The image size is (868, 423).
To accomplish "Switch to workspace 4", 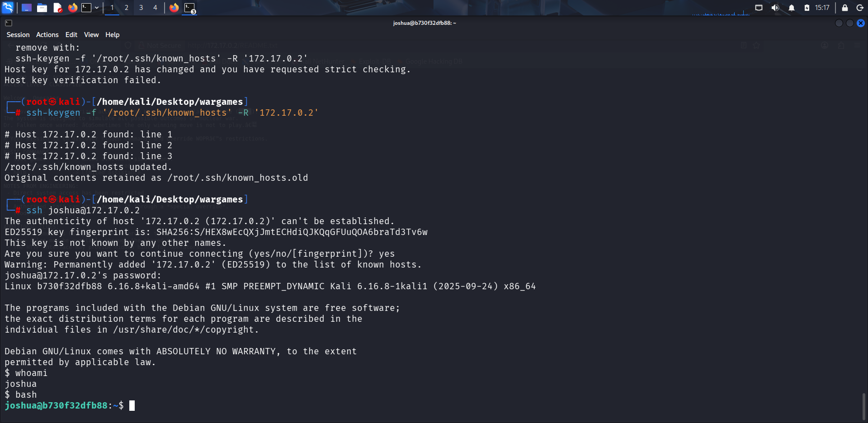I will point(155,8).
